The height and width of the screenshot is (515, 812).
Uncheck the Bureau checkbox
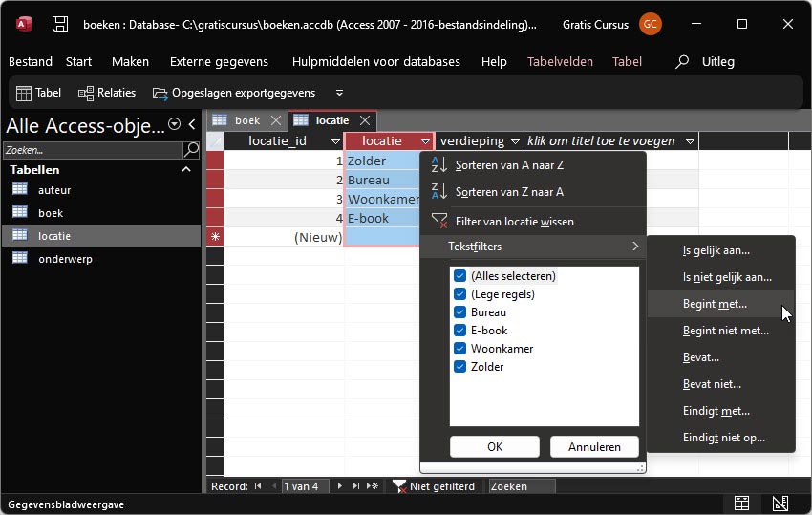(x=460, y=312)
